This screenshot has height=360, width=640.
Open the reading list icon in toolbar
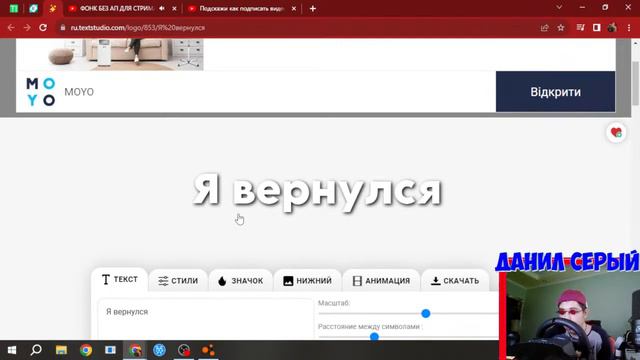pyautogui.click(x=580, y=28)
